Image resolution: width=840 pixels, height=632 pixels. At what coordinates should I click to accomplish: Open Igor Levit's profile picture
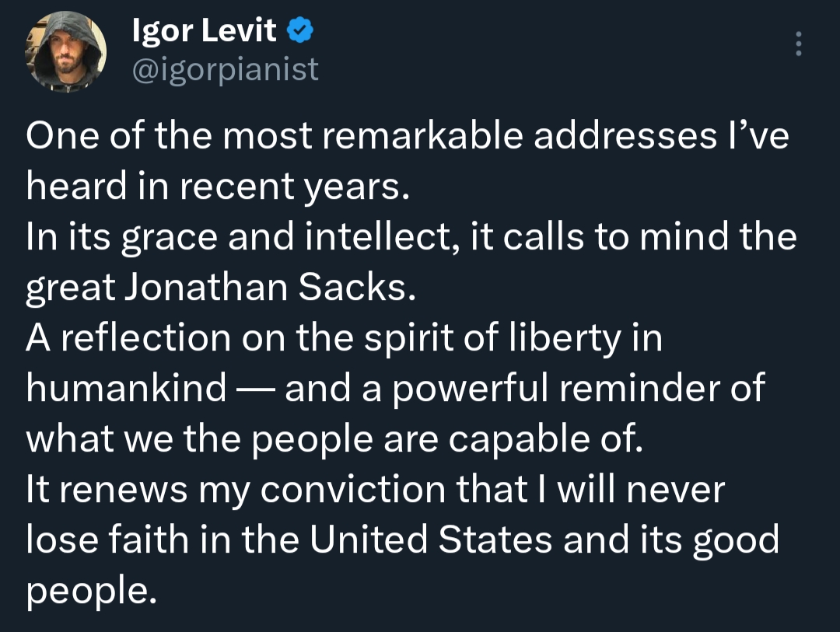(x=66, y=52)
